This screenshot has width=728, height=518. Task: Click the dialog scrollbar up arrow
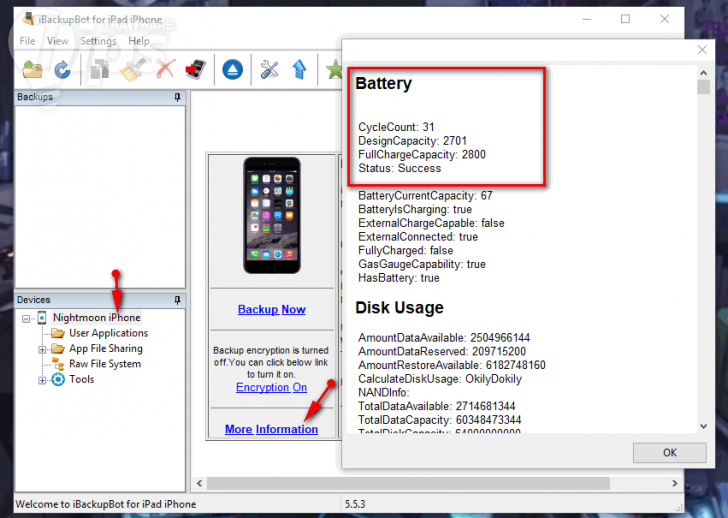[x=703, y=73]
